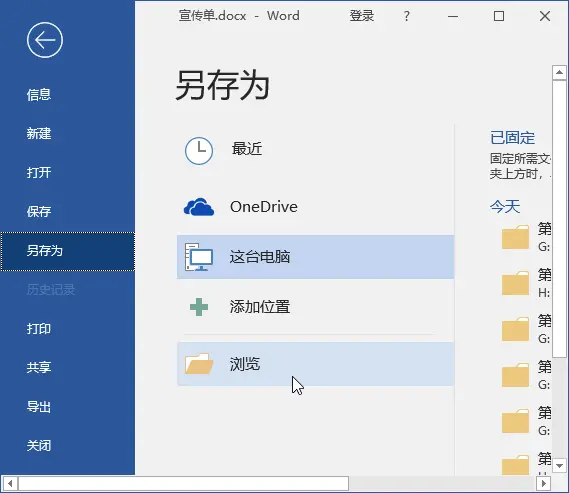Select 另存为 in the sidebar

click(67, 251)
